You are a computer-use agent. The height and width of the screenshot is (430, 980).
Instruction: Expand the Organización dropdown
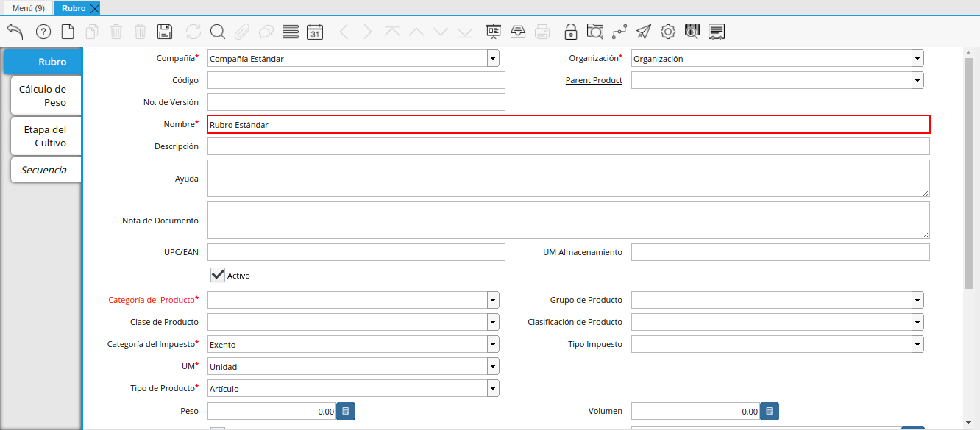(917, 59)
